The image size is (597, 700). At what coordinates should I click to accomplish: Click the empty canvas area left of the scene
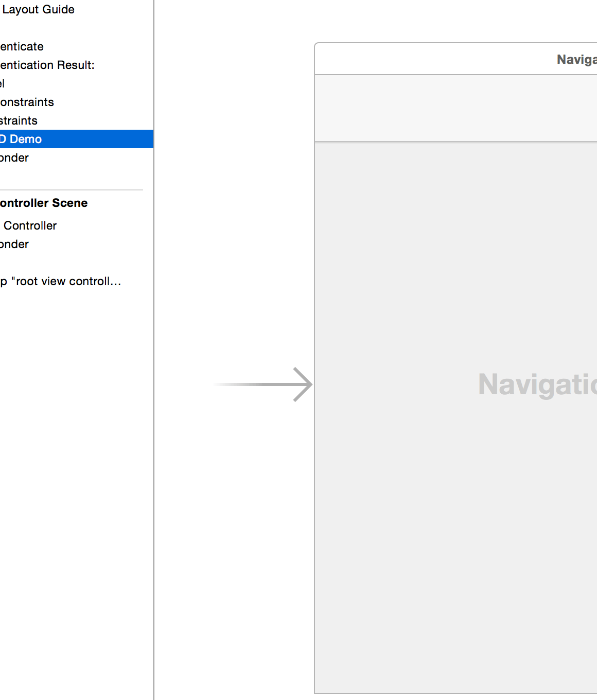pos(232,206)
